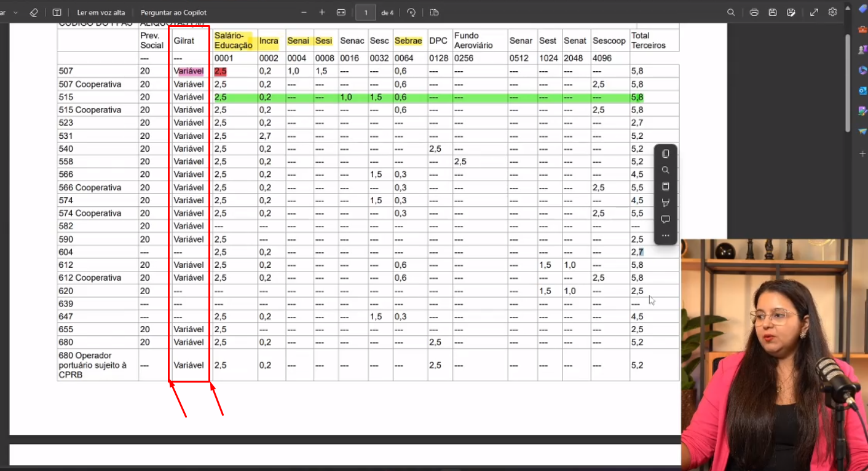The width and height of the screenshot is (868, 471).
Task: Click the 'Senai' column header
Action: 298,41
